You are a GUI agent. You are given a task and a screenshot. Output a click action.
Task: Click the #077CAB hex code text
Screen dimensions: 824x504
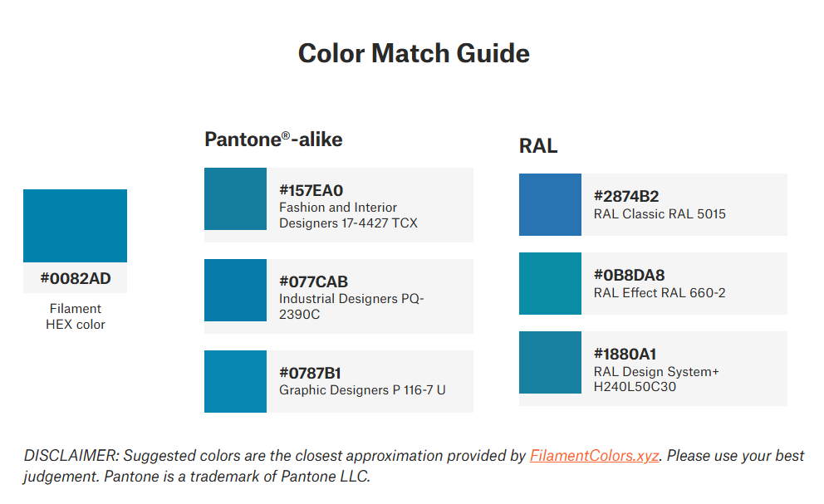click(x=313, y=282)
